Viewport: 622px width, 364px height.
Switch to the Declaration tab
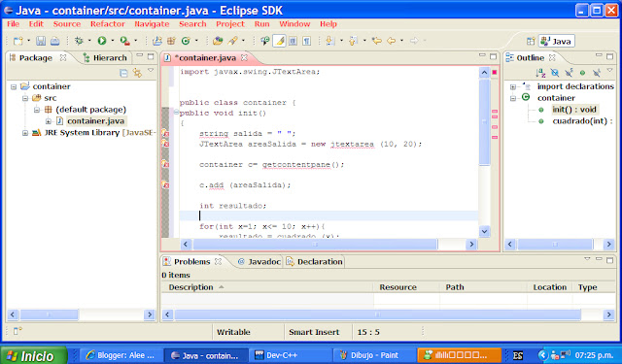pyautogui.click(x=314, y=262)
